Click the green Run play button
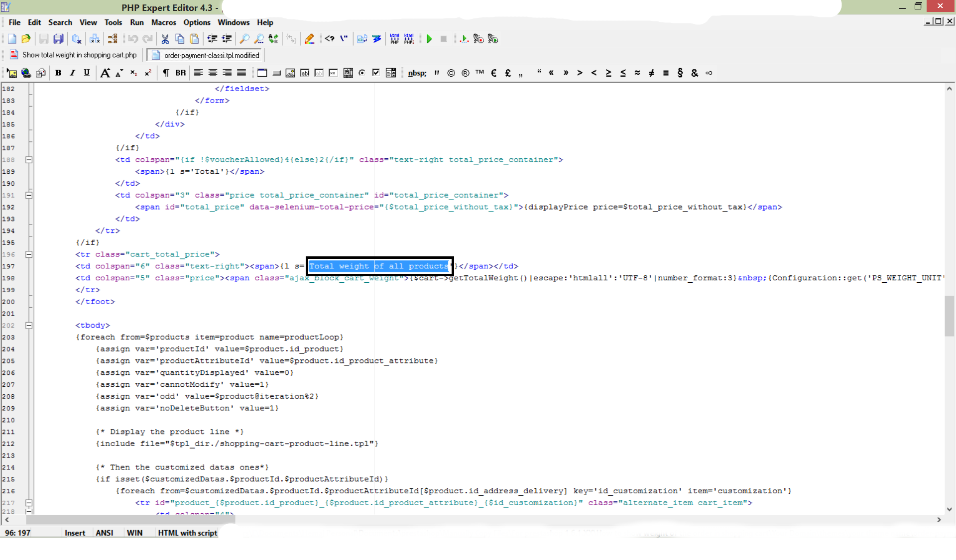956x560 pixels. click(429, 39)
